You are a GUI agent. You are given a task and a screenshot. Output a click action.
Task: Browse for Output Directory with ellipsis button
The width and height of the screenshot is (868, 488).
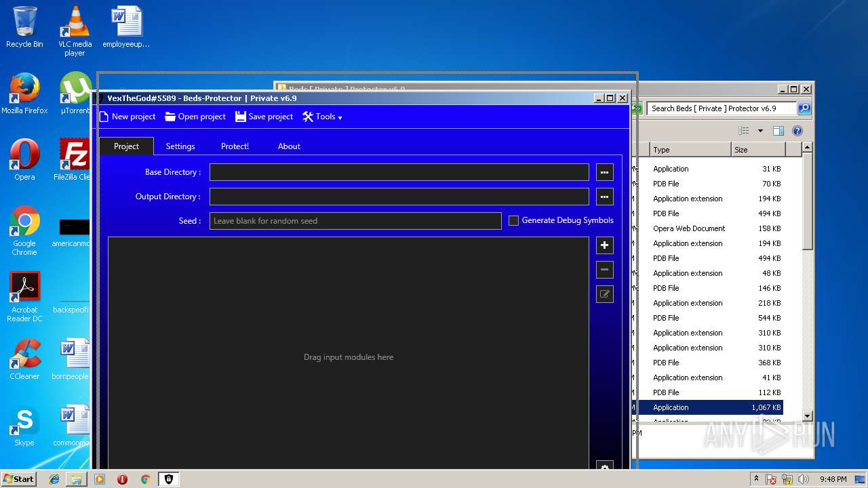point(604,197)
